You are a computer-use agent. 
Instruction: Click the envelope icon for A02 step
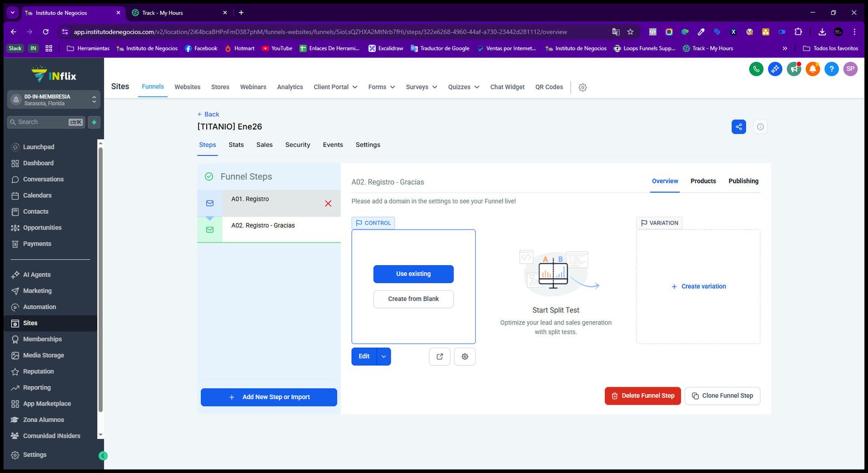(210, 230)
